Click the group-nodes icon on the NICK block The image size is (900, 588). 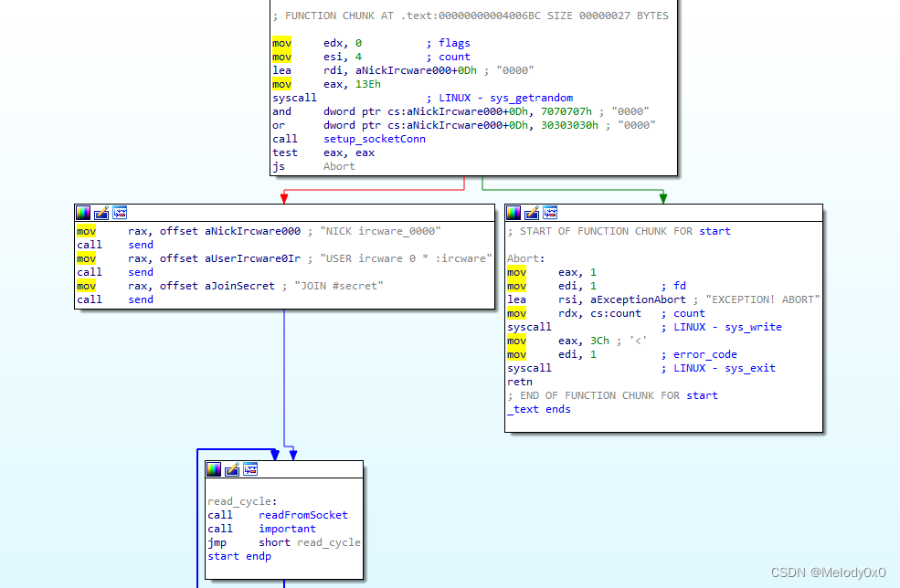[x=120, y=212]
